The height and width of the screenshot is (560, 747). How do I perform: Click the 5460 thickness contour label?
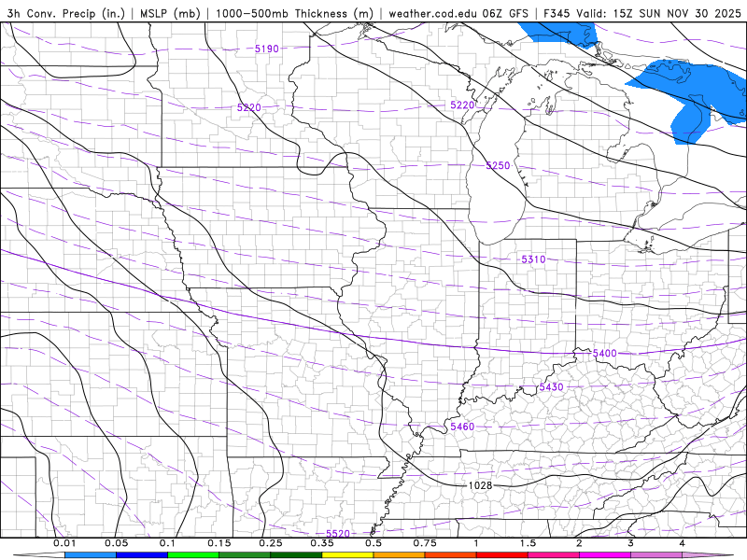coord(462,427)
